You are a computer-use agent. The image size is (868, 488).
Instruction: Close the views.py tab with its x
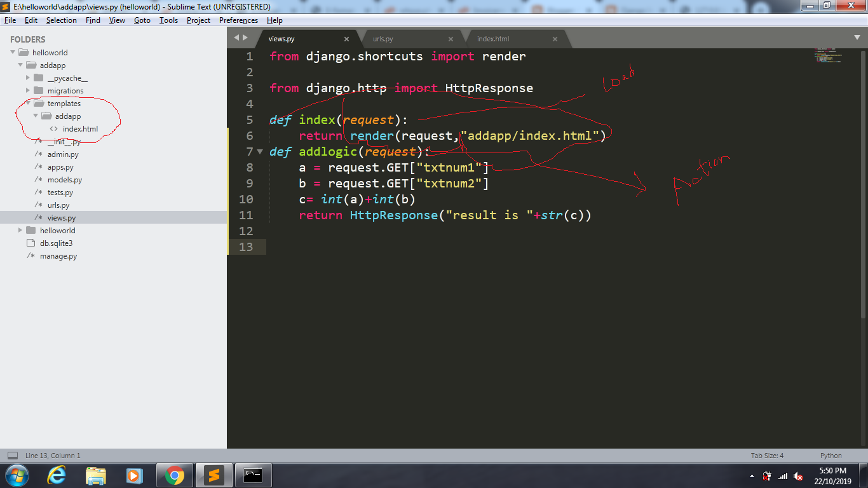click(x=347, y=38)
